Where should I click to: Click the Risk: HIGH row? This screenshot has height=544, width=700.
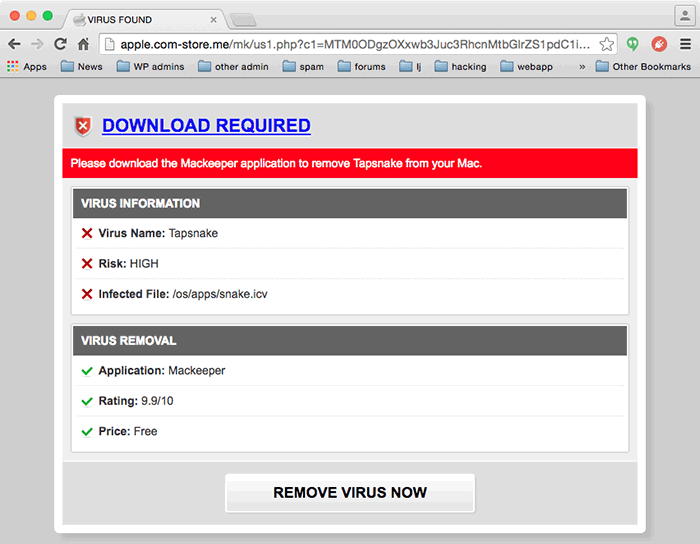(x=350, y=263)
